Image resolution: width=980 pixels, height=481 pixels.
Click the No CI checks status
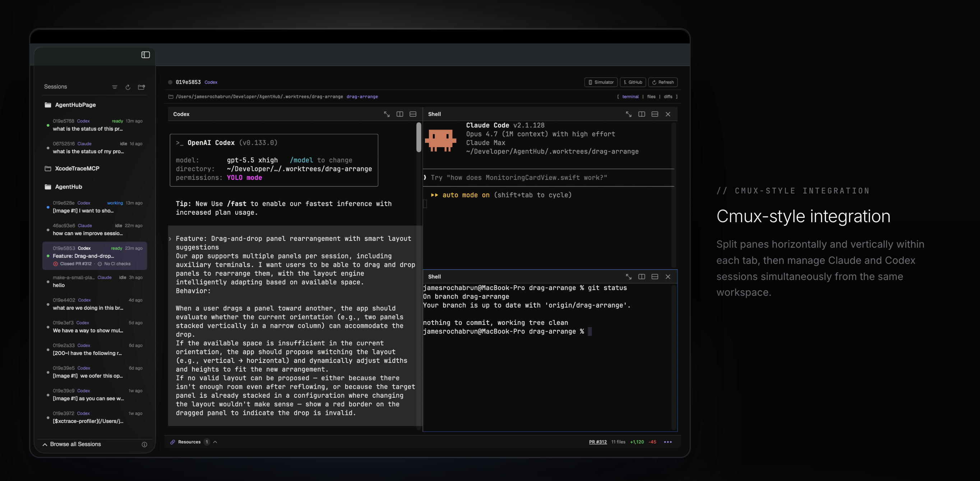tap(114, 264)
